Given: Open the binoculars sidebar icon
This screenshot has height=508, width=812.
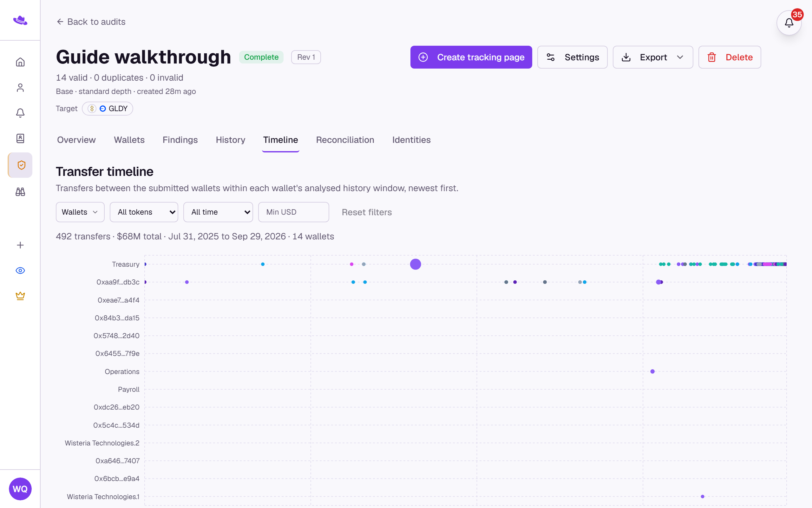Looking at the screenshot, I should click(x=20, y=192).
